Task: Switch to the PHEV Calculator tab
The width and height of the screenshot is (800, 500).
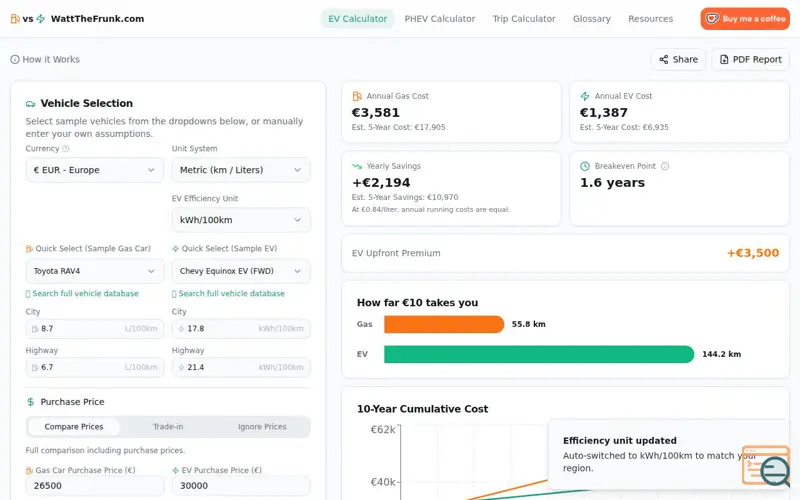Action: pos(439,19)
